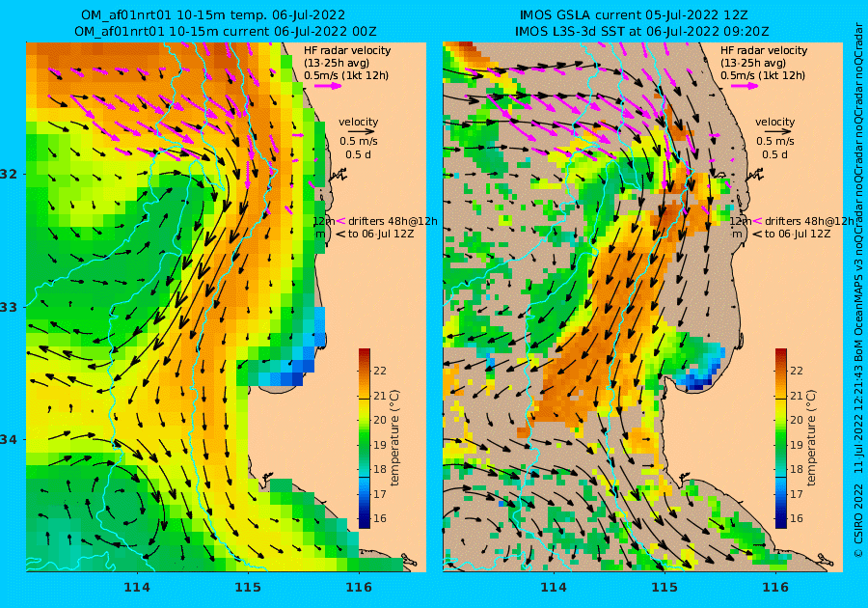Screen dimensions: 868x608
Task: Click '0.5m/s (1kt 12h)' in left map
Action: coord(346,75)
